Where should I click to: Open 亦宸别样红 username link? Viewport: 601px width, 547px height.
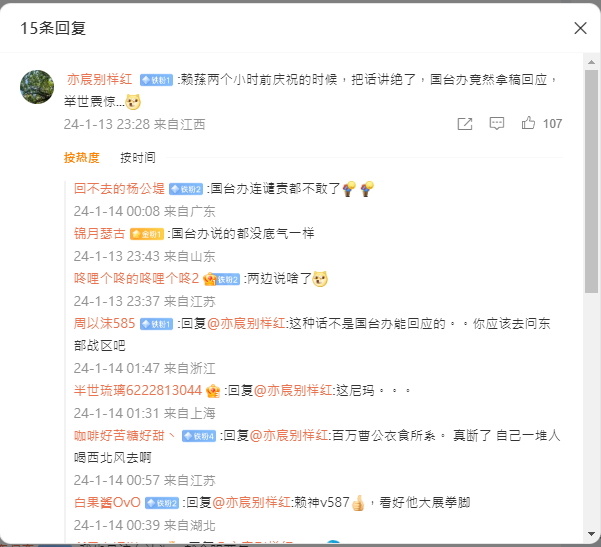pyautogui.click(x=100, y=79)
